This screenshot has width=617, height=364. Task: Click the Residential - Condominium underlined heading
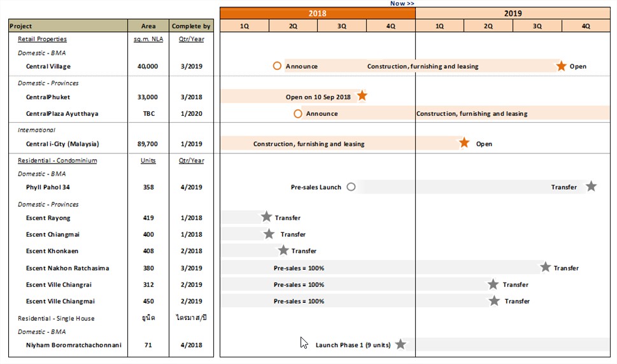(x=57, y=160)
